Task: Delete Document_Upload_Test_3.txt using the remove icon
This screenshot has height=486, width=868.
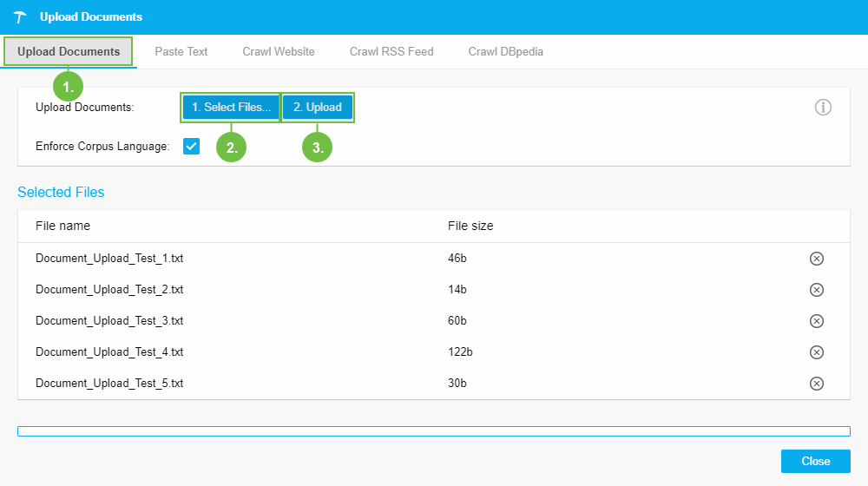Action: (816, 321)
